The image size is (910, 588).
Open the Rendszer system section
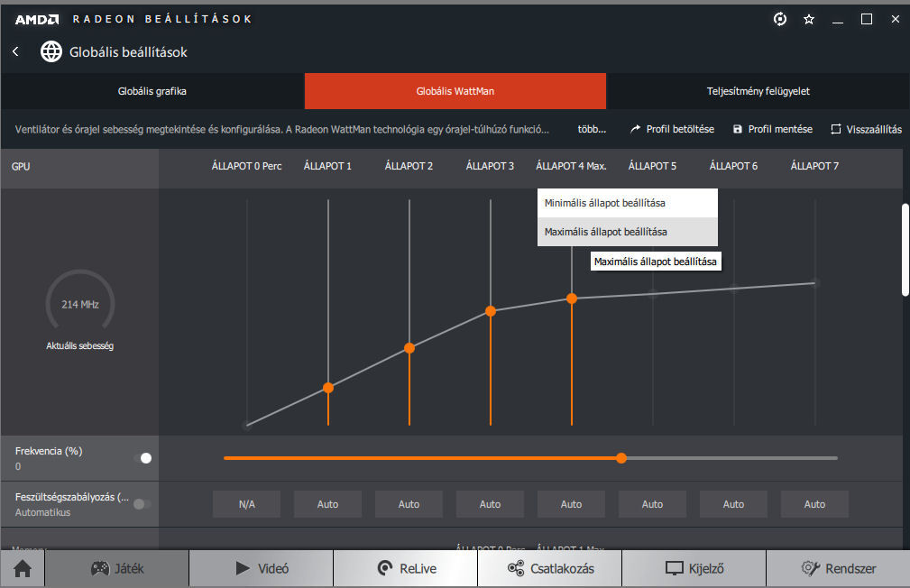pyautogui.click(x=838, y=569)
